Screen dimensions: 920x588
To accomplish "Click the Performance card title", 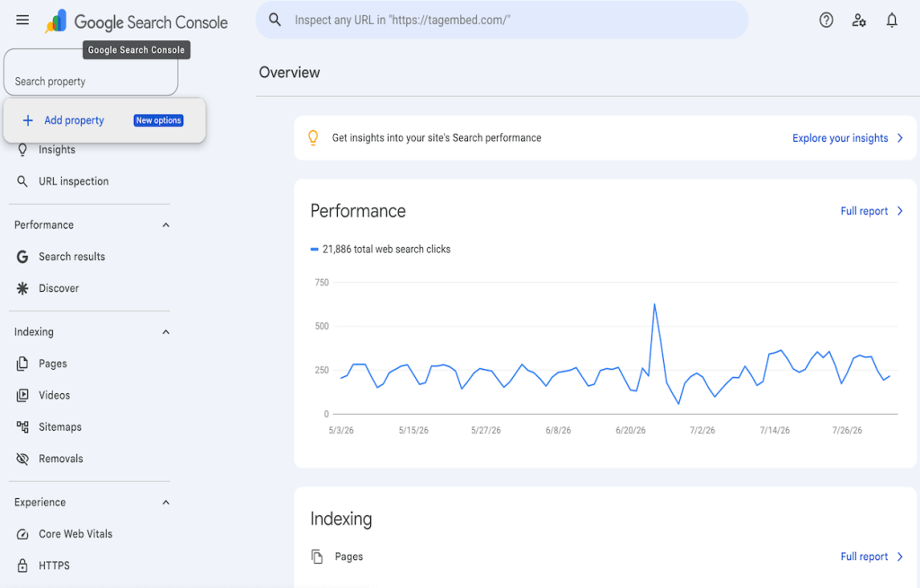I will [358, 211].
